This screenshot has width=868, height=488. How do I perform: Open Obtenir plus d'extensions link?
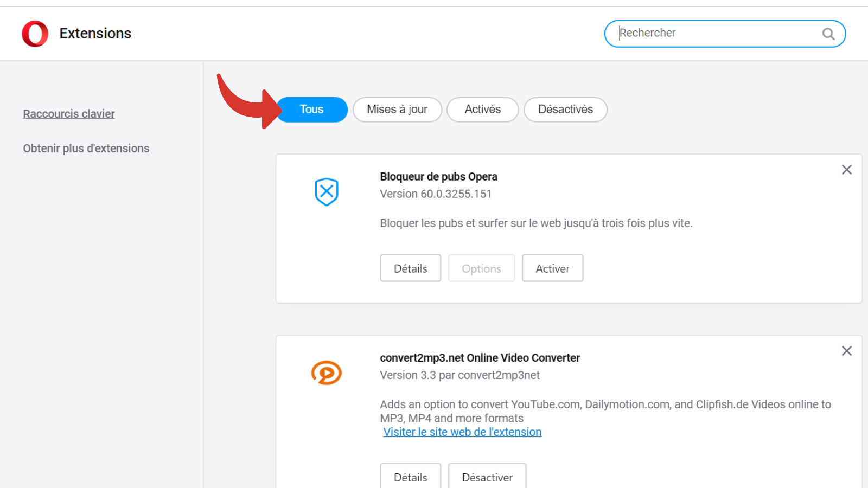86,149
